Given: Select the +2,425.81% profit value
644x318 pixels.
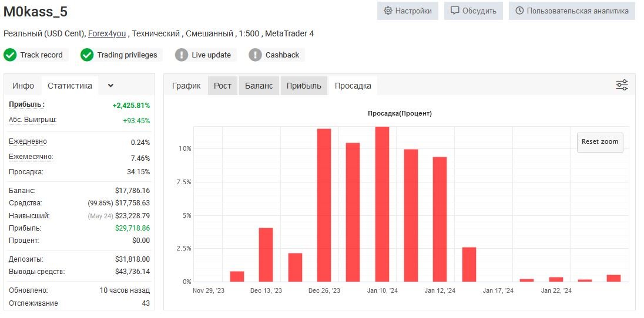Looking at the screenshot, I should pyautogui.click(x=131, y=106).
